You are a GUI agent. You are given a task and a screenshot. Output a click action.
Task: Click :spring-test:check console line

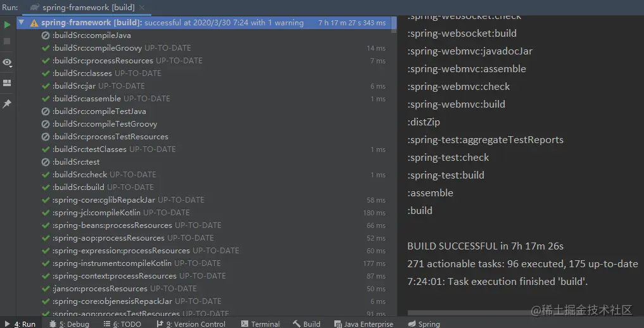pos(448,158)
